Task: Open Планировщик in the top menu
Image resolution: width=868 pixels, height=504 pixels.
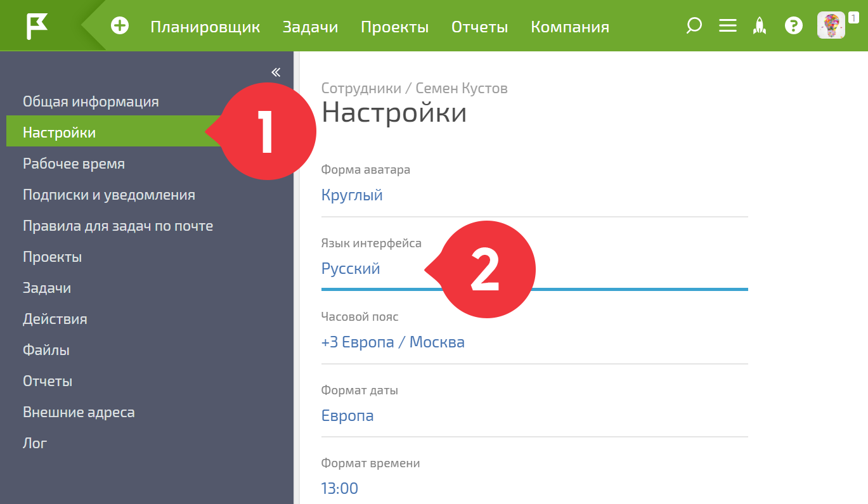Action: [x=205, y=27]
